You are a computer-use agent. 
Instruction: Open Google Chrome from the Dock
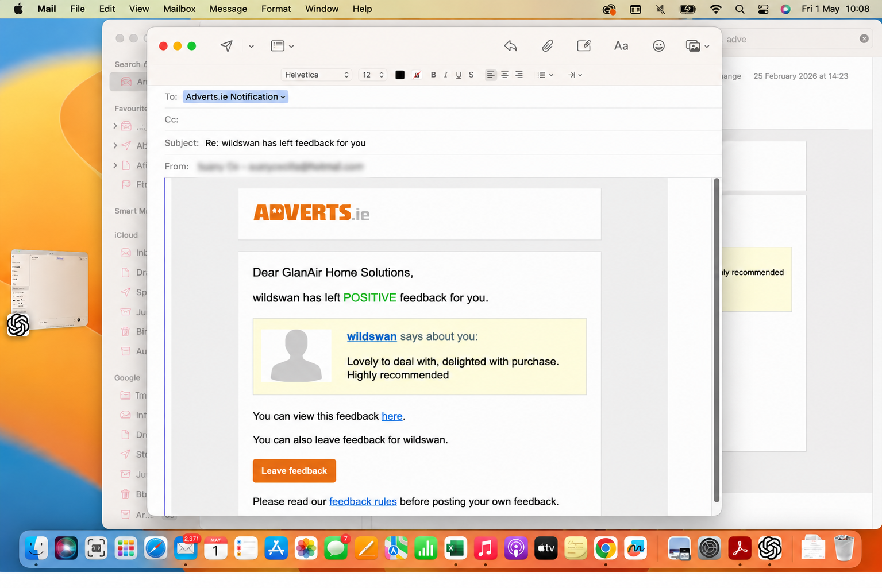[606, 549]
